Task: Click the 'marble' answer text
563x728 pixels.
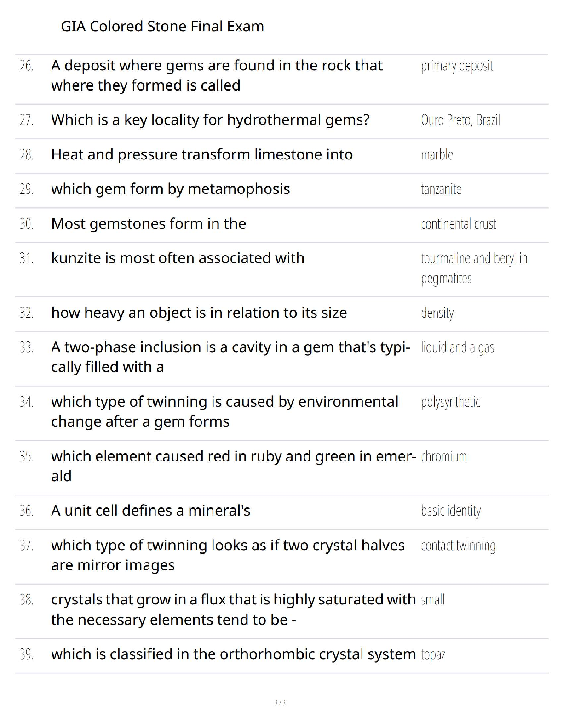Action: tap(437, 155)
